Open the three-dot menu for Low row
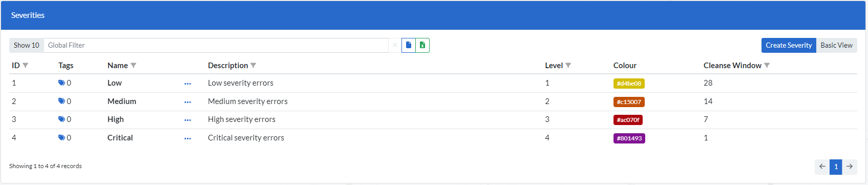The width and height of the screenshot is (868, 185). point(187,84)
